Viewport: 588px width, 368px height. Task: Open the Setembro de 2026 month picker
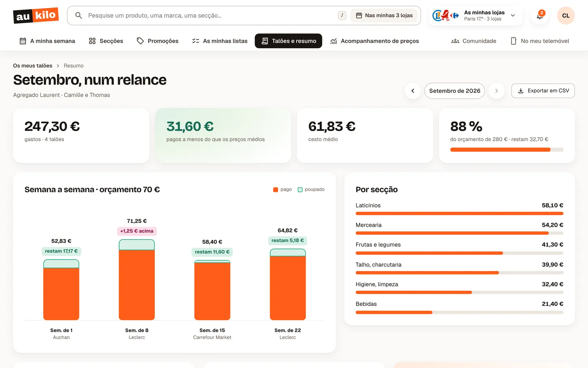(455, 91)
